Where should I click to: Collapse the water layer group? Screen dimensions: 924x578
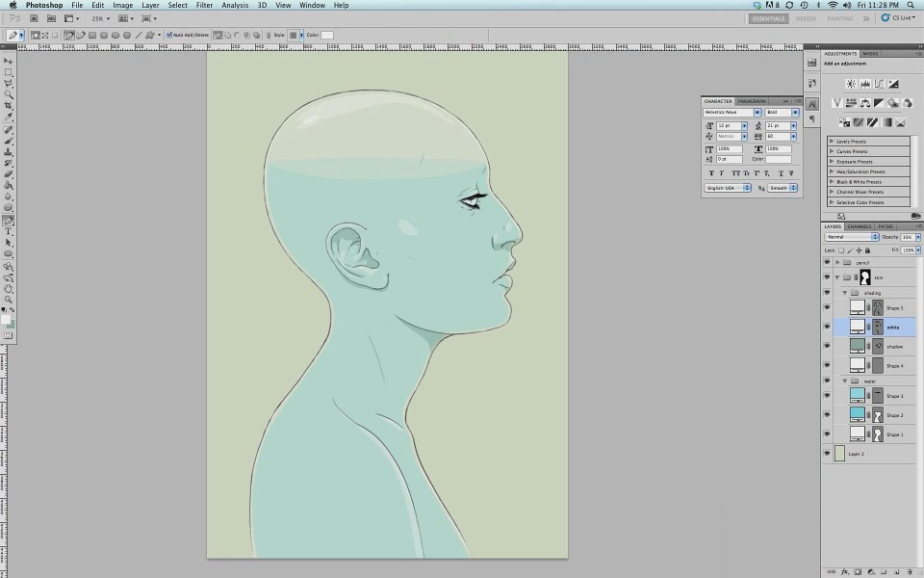coord(843,379)
